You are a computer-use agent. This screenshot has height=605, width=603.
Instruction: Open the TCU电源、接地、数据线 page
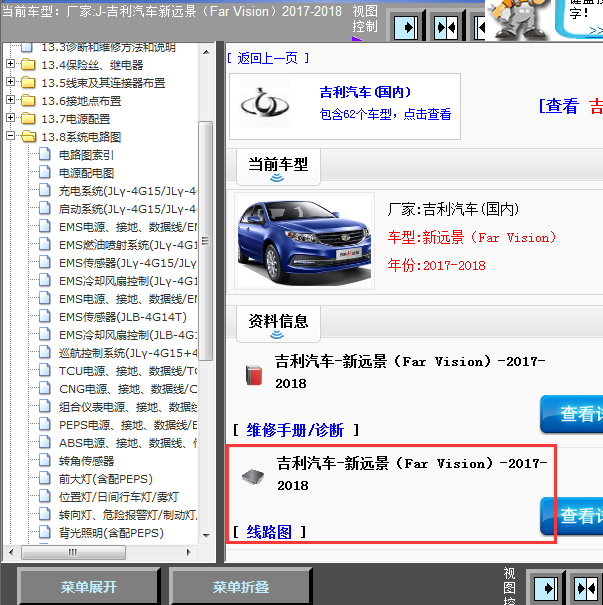click(x=128, y=371)
